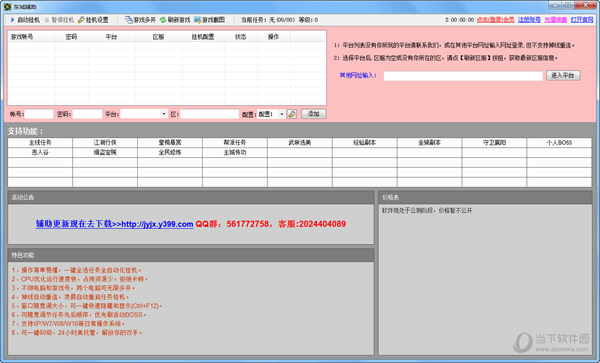Expand the 平台 platform dropdown
This screenshot has width=600, height=363.
pos(163,114)
